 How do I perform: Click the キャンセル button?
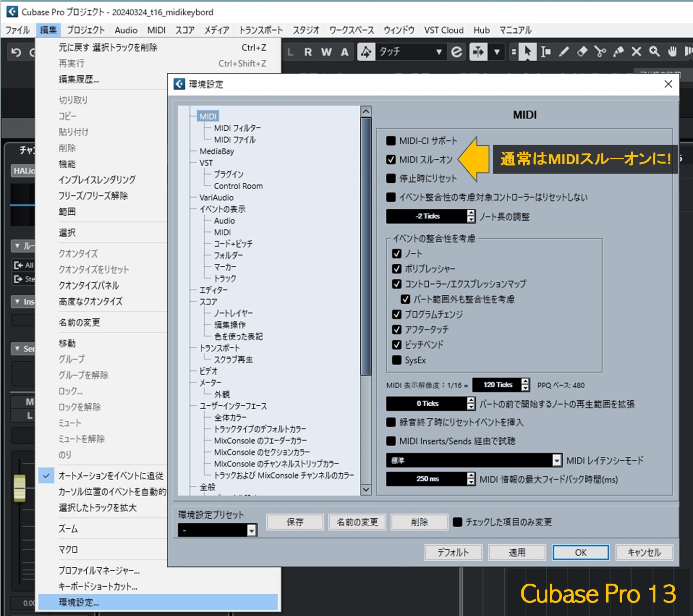coord(644,552)
